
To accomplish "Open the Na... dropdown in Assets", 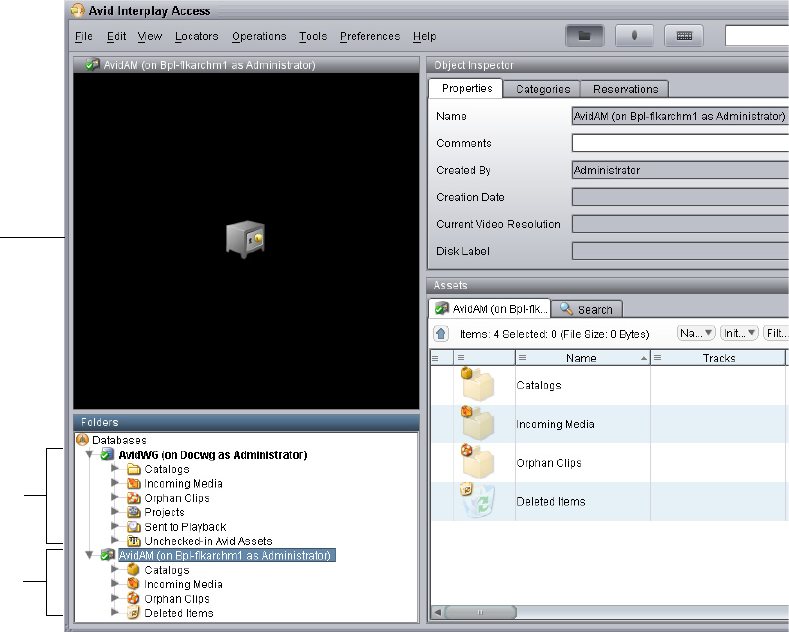I will 696,333.
